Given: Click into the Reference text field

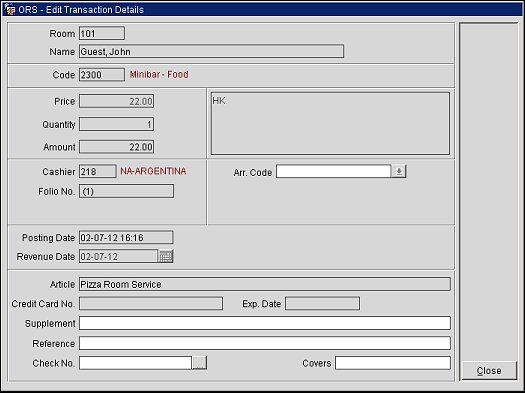Looking at the screenshot, I should point(265,343).
